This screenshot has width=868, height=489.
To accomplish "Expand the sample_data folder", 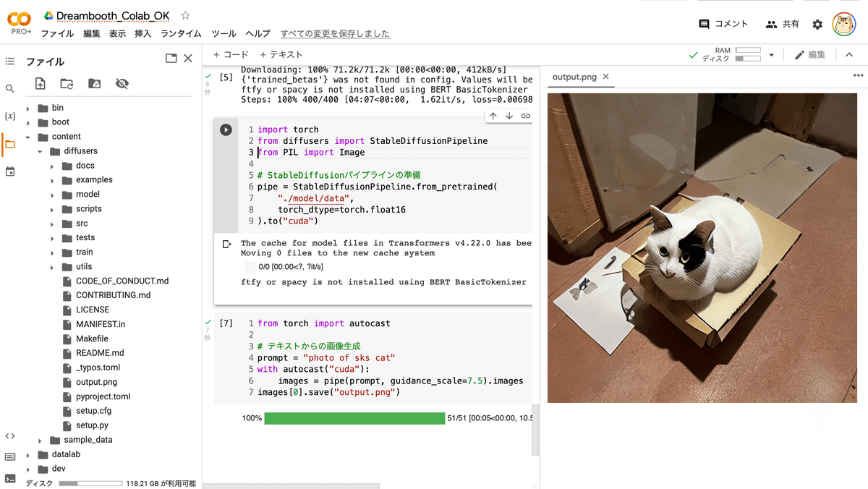I will coord(41,440).
